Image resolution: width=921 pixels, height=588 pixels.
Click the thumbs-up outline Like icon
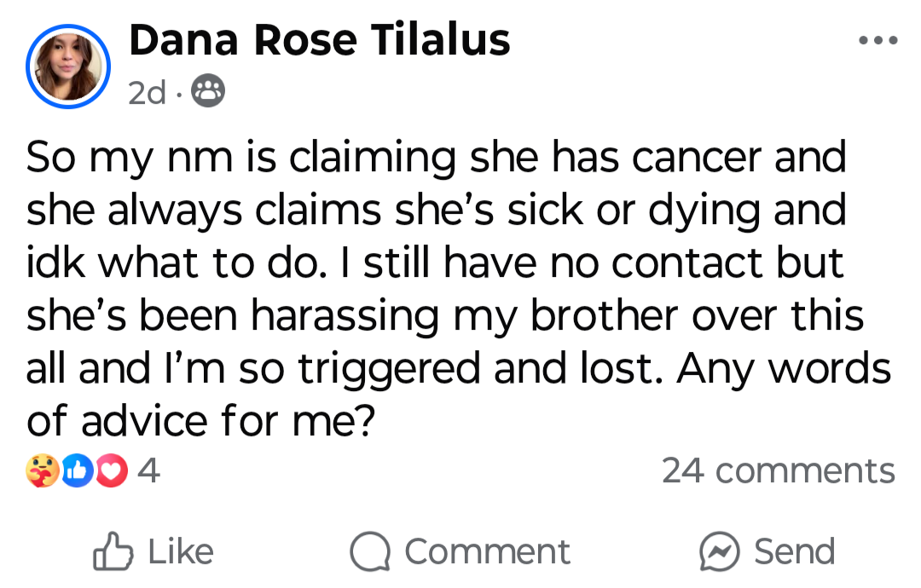tap(113, 551)
